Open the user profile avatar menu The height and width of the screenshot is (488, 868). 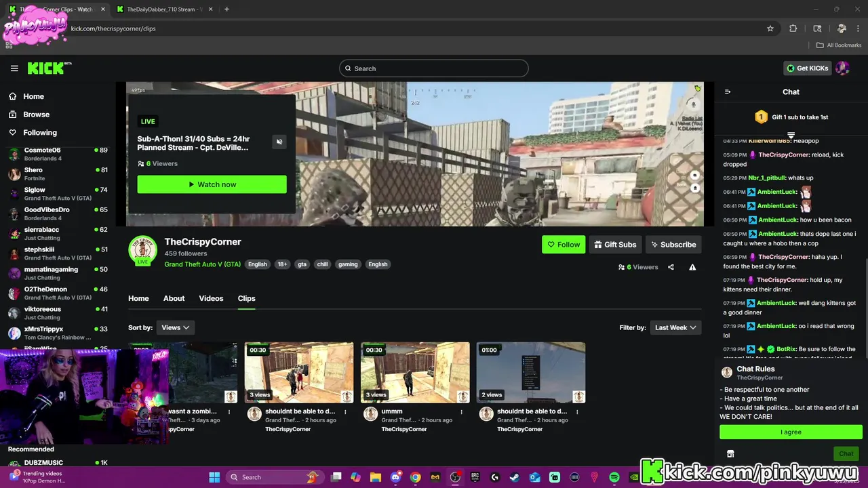(x=842, y=68)
